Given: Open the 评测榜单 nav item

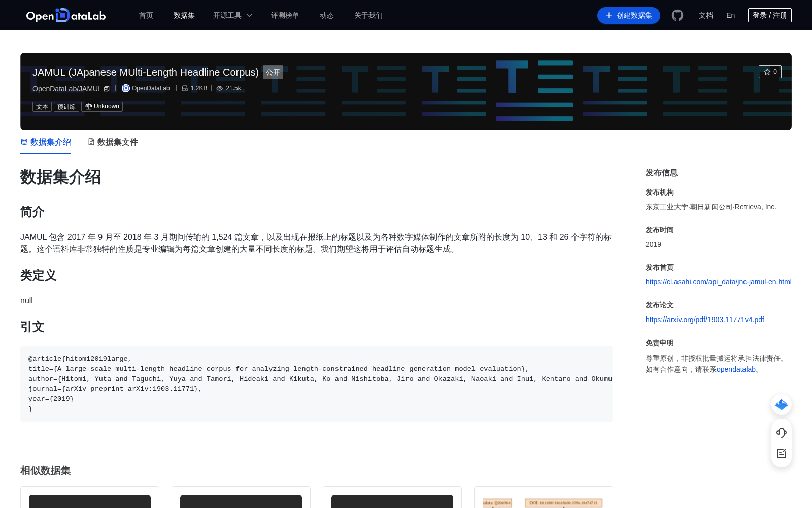Looking at the screenshot, I should 285,15.
